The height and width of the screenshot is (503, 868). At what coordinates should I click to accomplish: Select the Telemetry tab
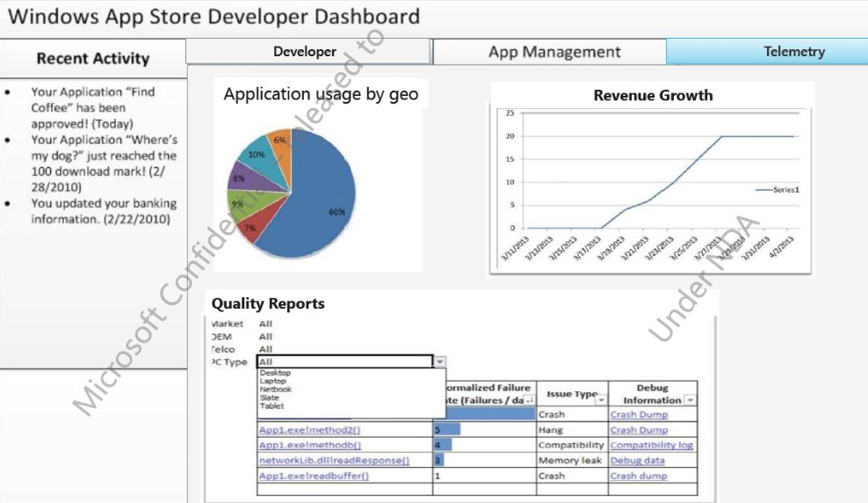[794, 52]
